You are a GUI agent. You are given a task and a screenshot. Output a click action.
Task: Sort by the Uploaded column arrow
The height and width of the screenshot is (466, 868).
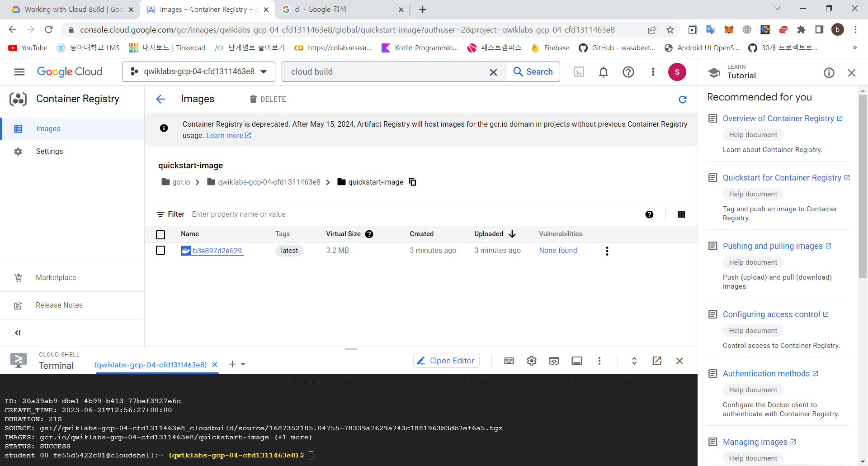[512, 234]
